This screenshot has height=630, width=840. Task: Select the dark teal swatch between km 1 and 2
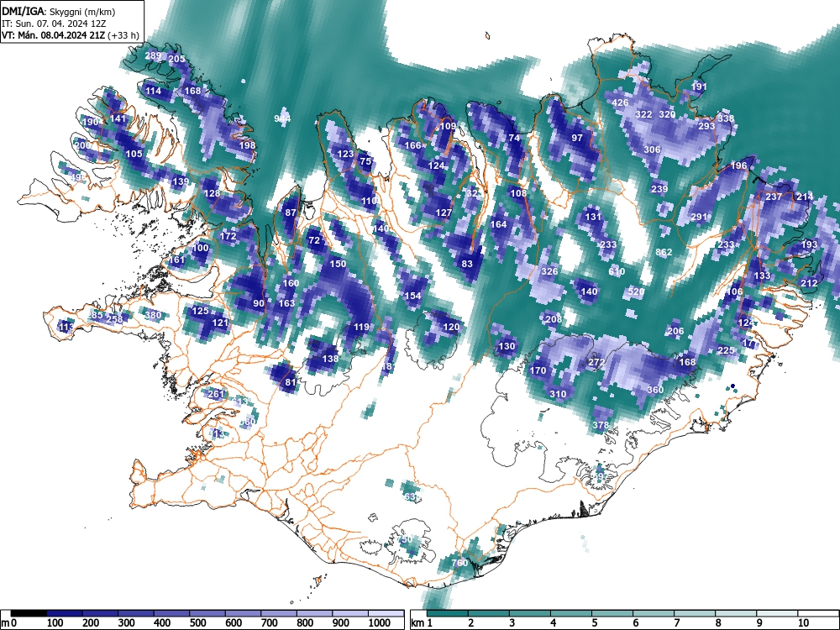coord(448,613)
